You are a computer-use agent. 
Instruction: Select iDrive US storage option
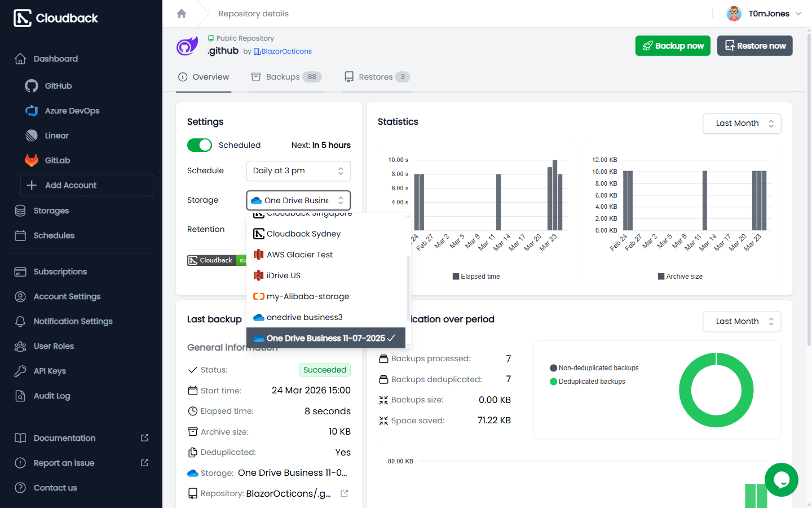click(x=326, y=275)
